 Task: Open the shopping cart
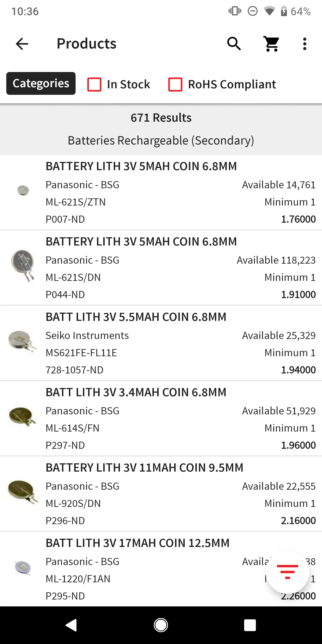click(271, 44)
